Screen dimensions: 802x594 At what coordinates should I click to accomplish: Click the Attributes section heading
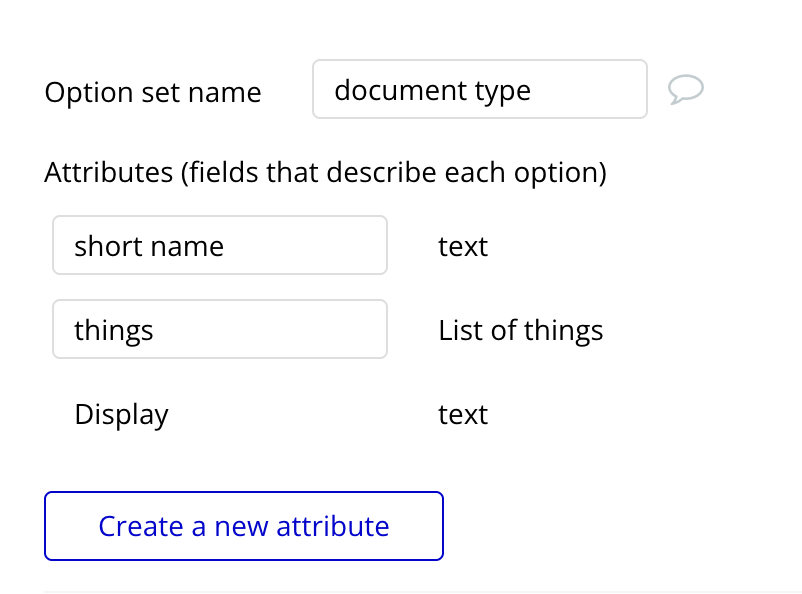coord(325,172)
